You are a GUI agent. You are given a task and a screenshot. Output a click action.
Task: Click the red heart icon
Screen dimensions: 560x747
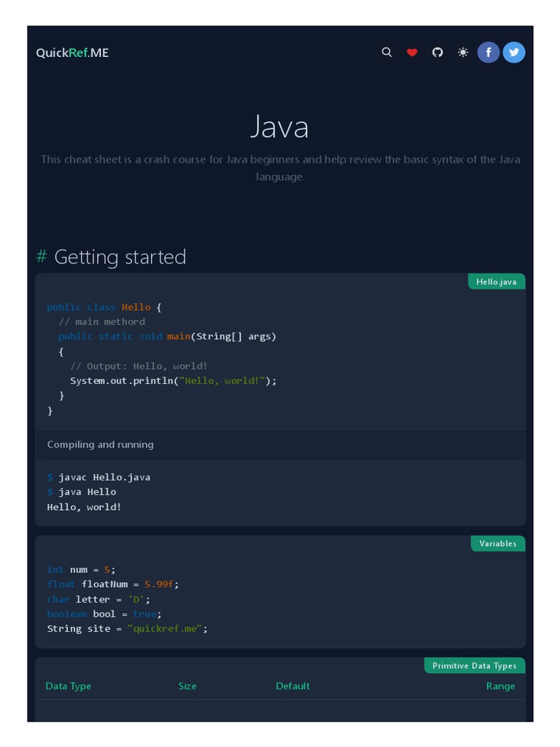pos(412,53)
